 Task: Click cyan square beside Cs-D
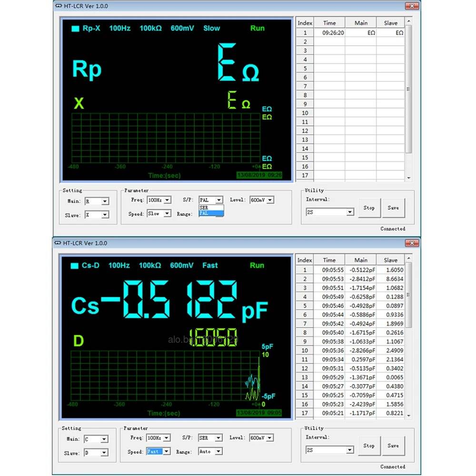coord(74,266)
